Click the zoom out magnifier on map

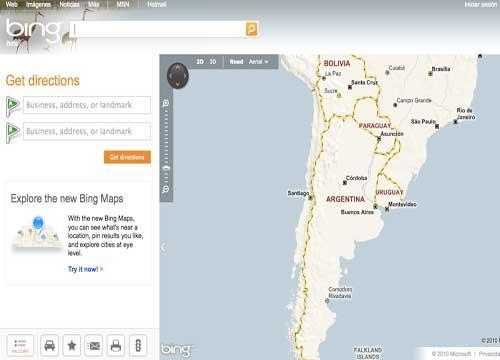point(166,190)
